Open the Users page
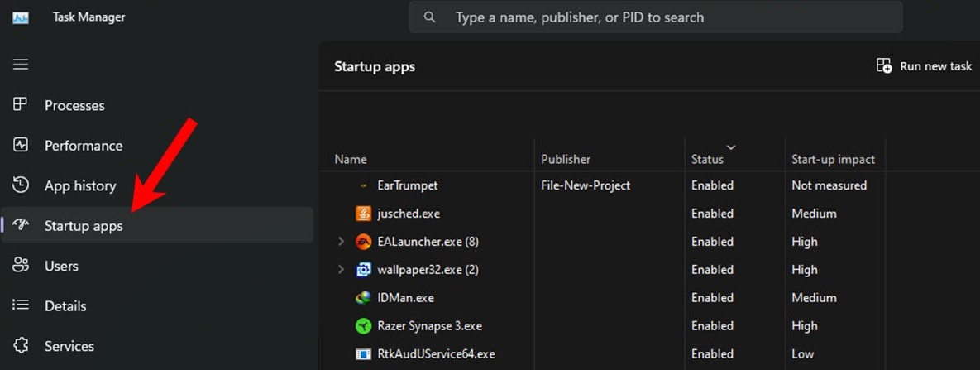Viewport: 980px width, 370px height. pos(157,266)
